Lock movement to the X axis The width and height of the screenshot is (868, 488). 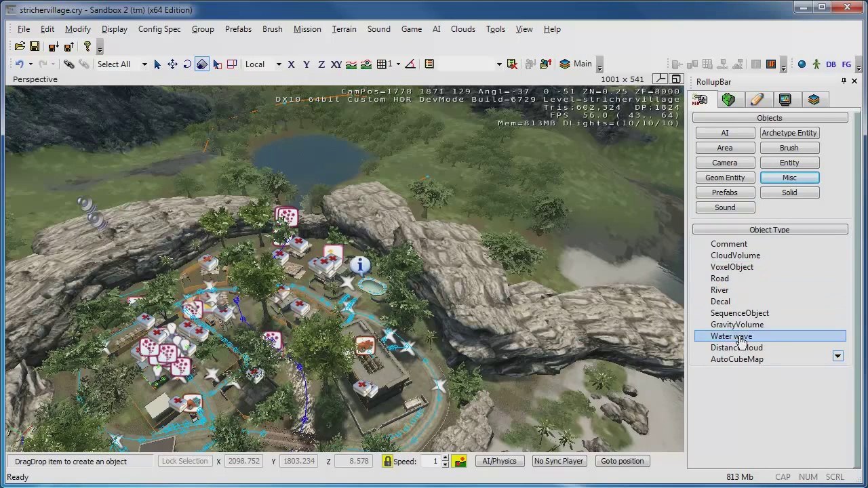pos(291,64)
